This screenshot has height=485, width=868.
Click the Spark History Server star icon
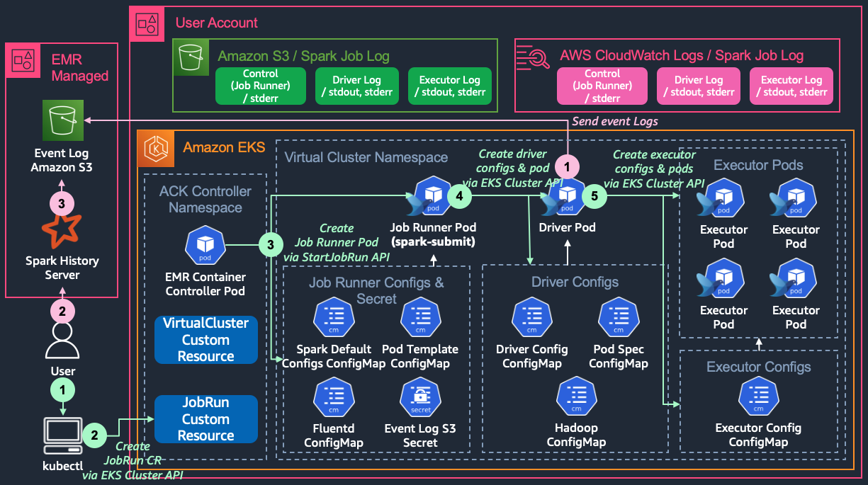pyautogui.click(x=62, y=229)
